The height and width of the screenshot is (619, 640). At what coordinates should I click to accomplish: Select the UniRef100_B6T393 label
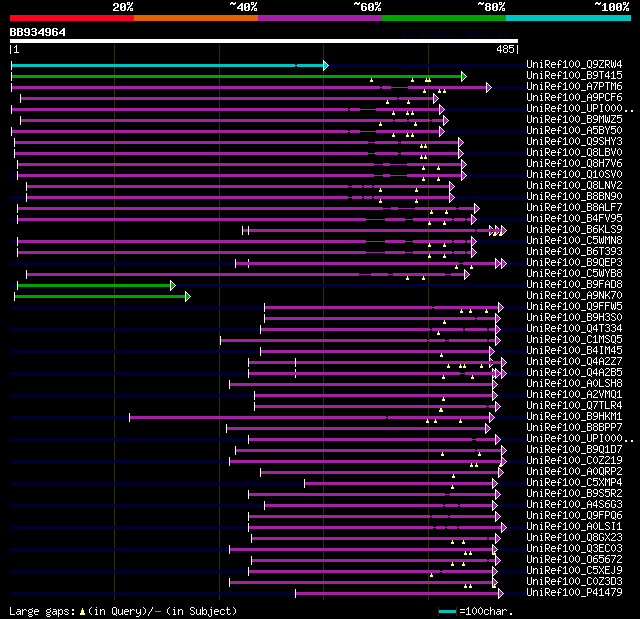coord(574,252)
